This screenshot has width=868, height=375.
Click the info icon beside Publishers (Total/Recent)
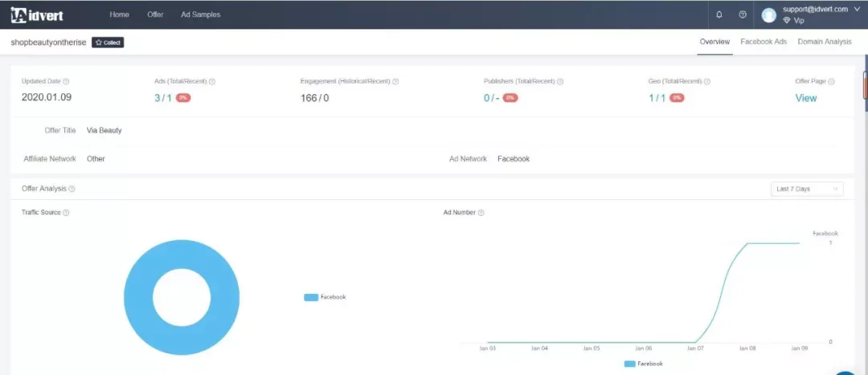coord(560,81)
